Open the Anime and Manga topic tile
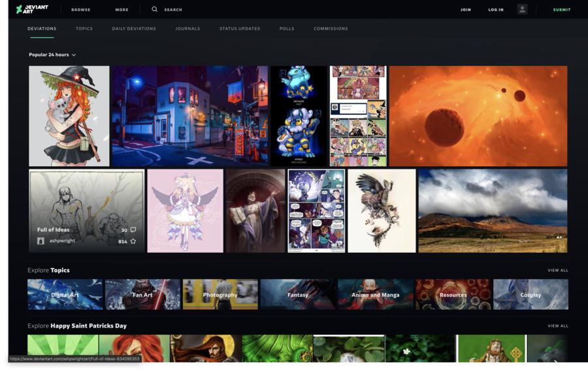The width and height of the screenshot is (588, 372). [x=376, y=294]
